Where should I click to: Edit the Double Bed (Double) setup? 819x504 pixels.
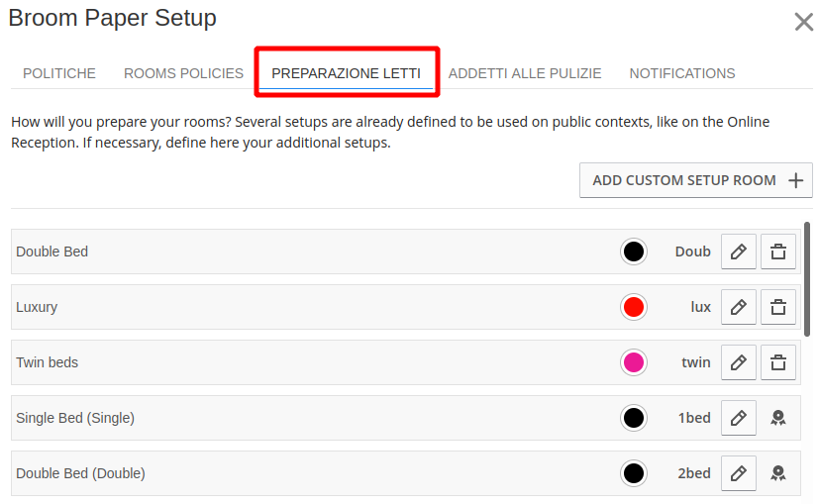pyautogui.click(x=738, y=473)
